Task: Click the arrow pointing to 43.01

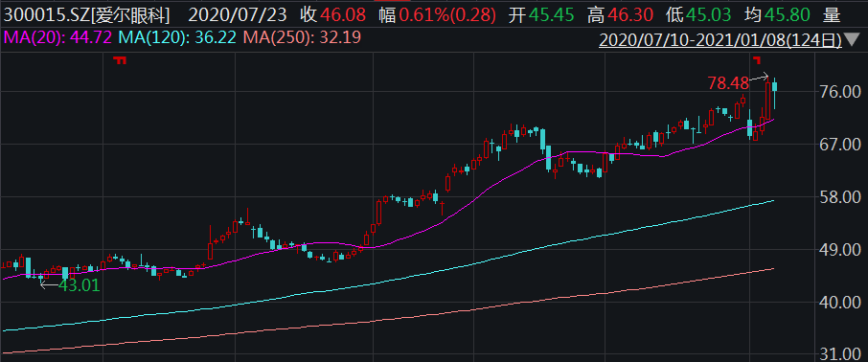Action: 49,284
